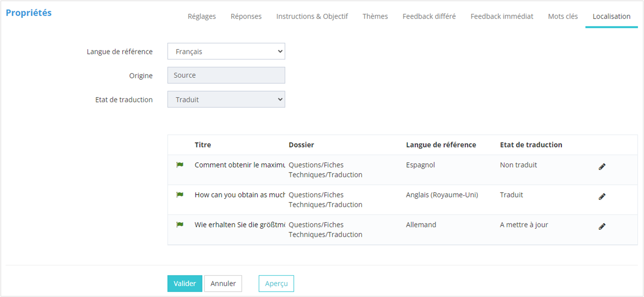The width and height of the screenshot is (644, 297).
Task: Open the Réponses tab
Action: click(246, 16)
